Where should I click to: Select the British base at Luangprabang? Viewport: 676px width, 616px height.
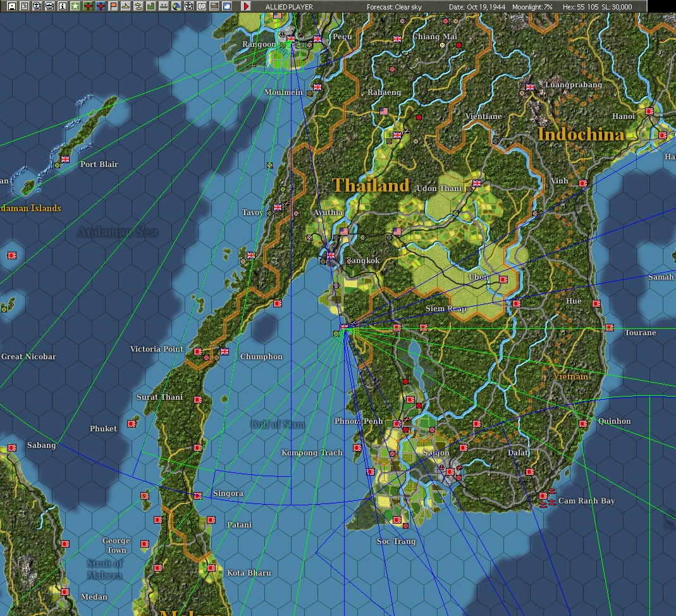pyautogui.click(x=530, y=87)
